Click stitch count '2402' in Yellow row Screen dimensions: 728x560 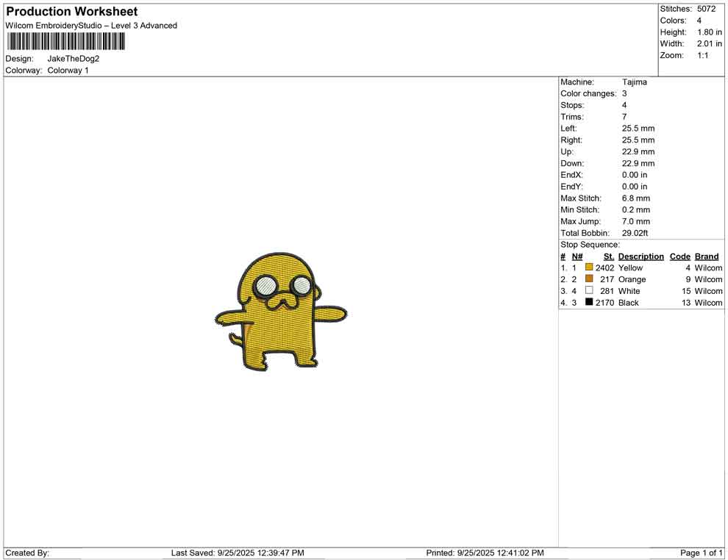coord(604,268)
